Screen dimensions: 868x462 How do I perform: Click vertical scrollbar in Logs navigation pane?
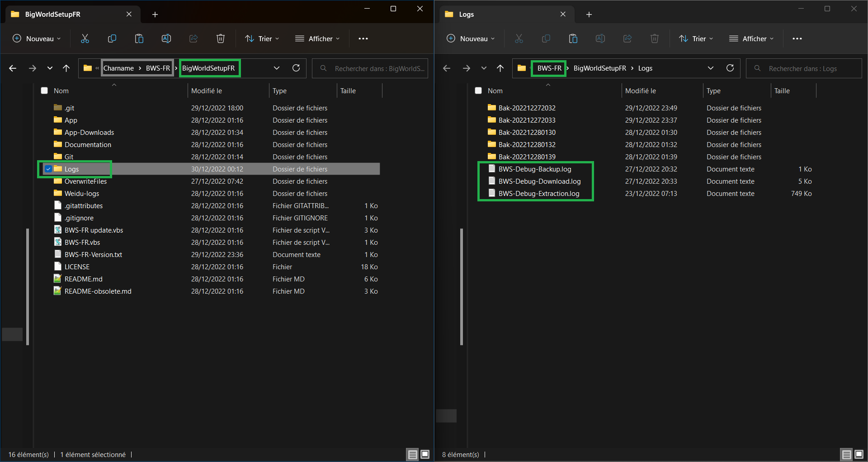click(462, 286)
